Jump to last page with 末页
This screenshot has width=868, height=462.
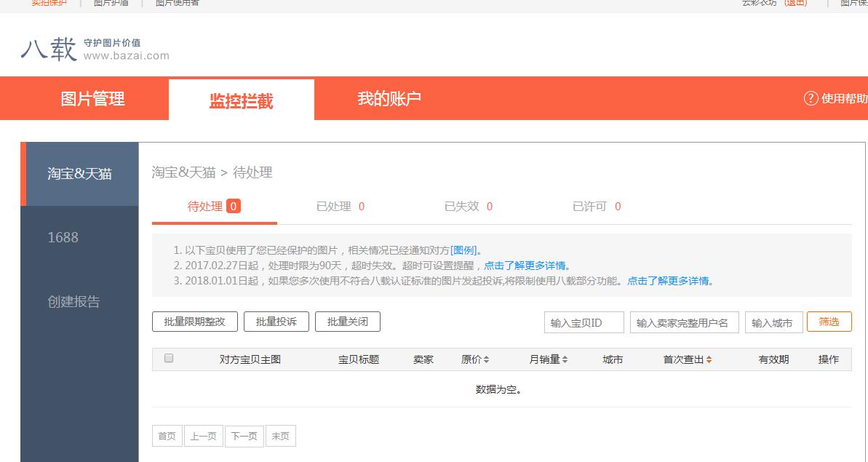pos(281,436)
